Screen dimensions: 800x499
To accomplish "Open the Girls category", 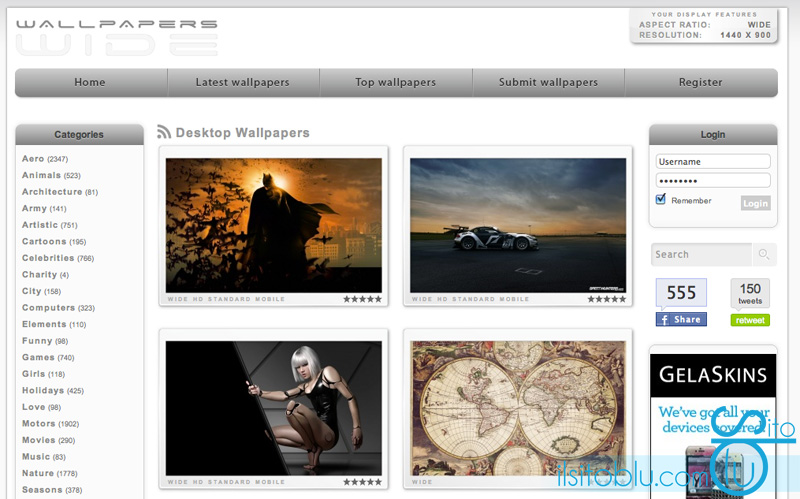I will point(43,374).
